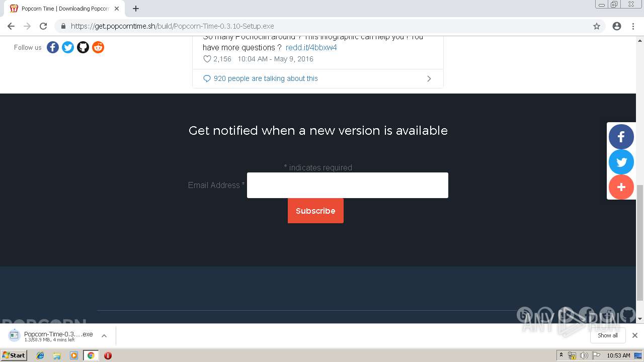Like the tweet via heart icon

pos(207,59)
